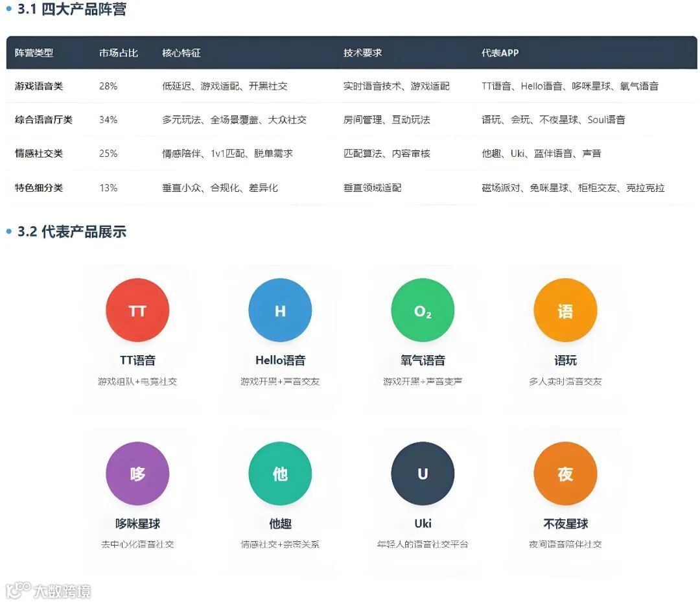700x604 pixels.
Task: Click the orange 夜 icon for 不夜星球
Action: tap(565, 473)
